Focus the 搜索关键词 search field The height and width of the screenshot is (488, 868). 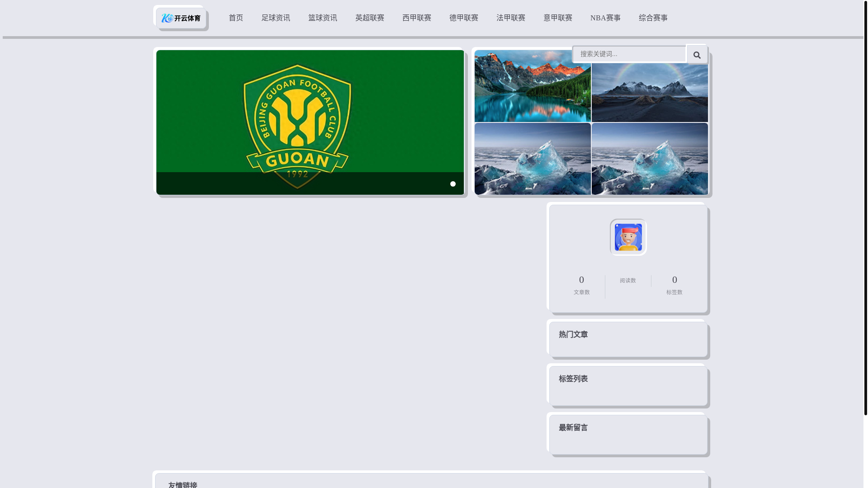(629, 54)
